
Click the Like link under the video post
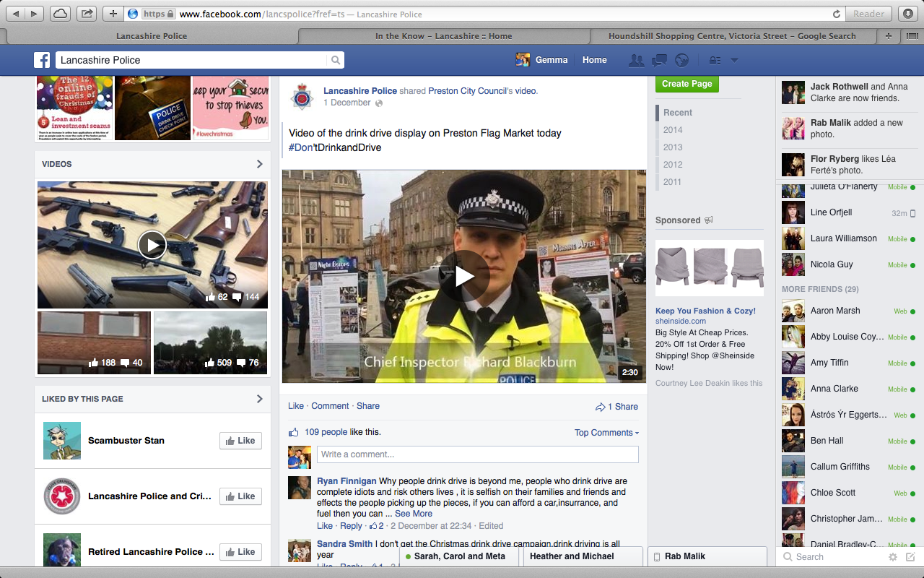click(x=296, y=406)
